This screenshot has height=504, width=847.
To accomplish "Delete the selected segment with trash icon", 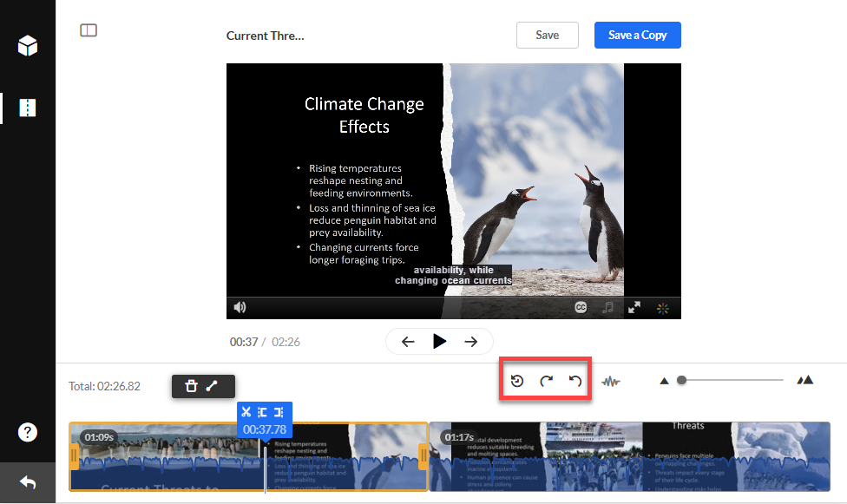I will [x=191, y=386].
